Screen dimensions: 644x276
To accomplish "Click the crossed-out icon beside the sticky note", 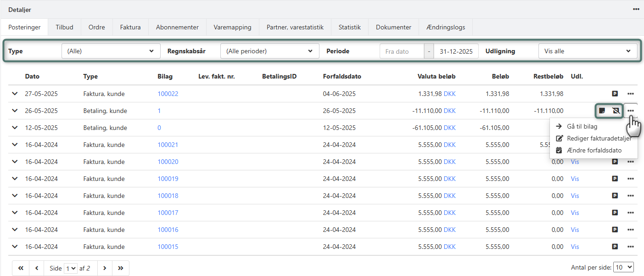I will point(616,111).
